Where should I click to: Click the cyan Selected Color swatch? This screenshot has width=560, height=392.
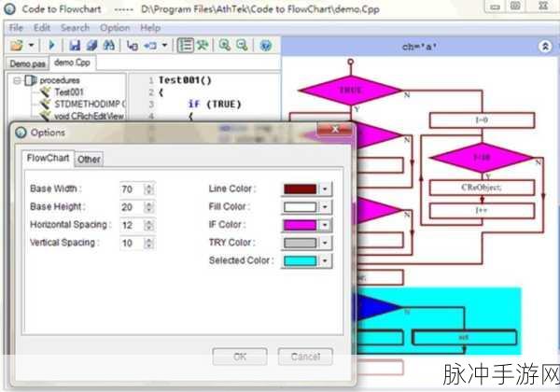point(300,261)
